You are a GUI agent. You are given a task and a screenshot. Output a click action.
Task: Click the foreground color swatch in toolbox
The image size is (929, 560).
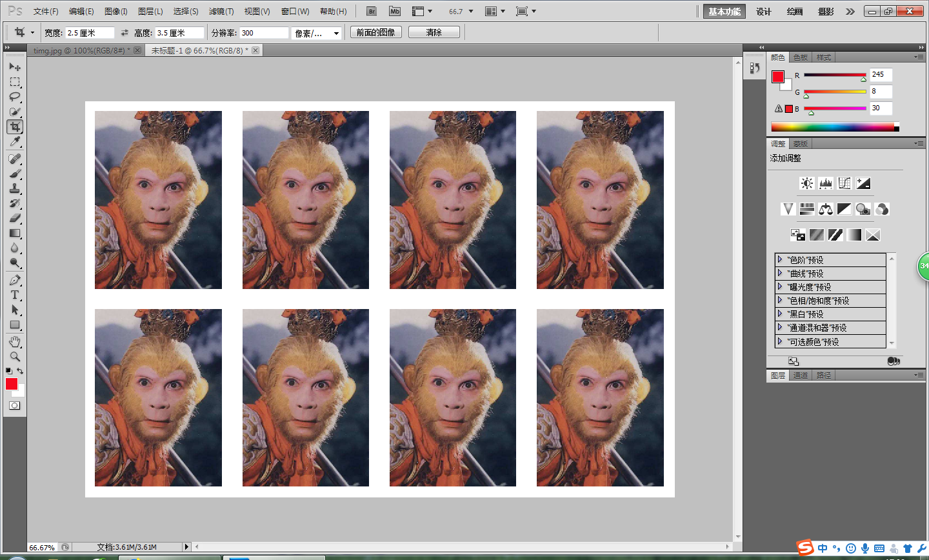(12, 384)
